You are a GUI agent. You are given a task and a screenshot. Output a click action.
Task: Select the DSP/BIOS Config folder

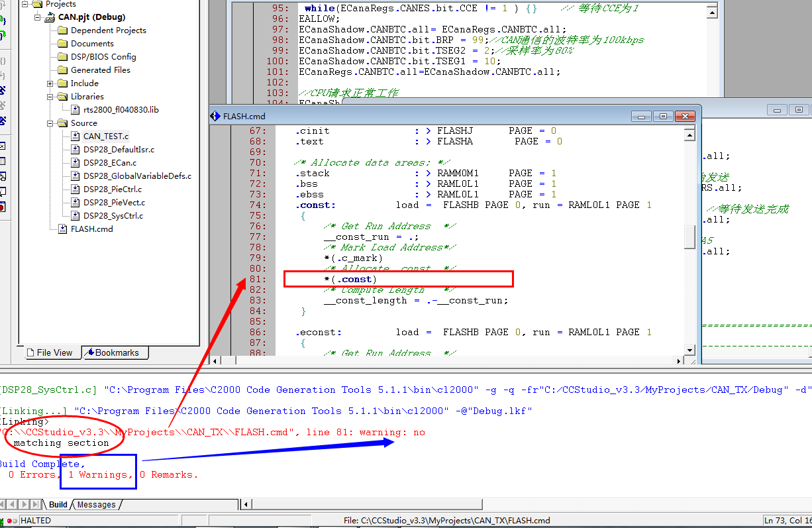(x=103, y=57)
